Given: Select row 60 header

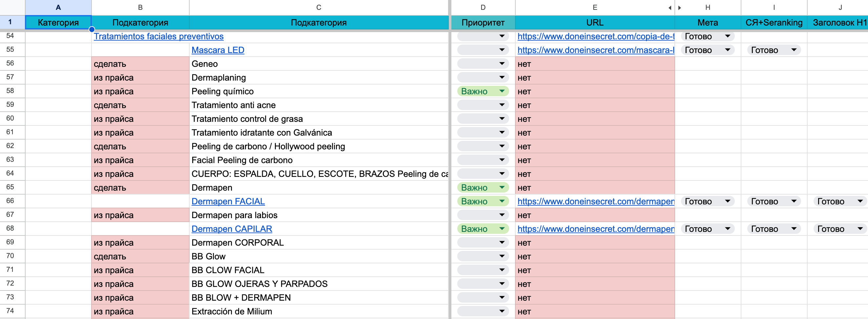Looking at the screenshot, I should [10, 119].
